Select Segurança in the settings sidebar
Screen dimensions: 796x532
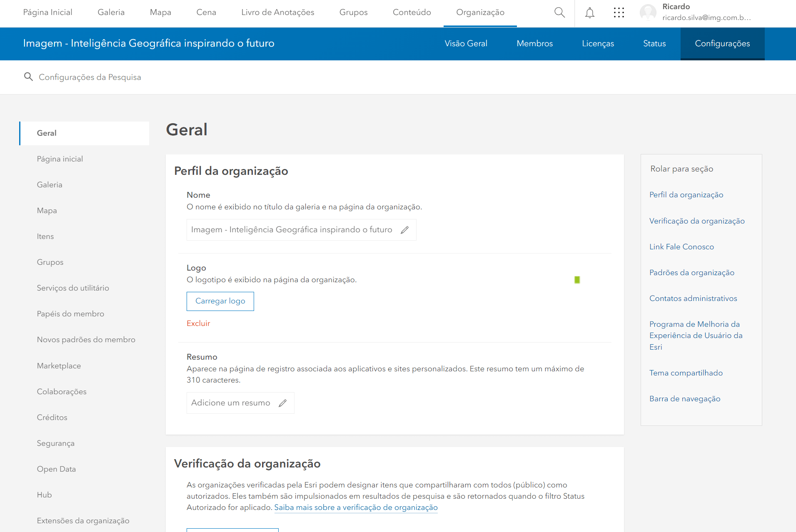tap(55, 443)
